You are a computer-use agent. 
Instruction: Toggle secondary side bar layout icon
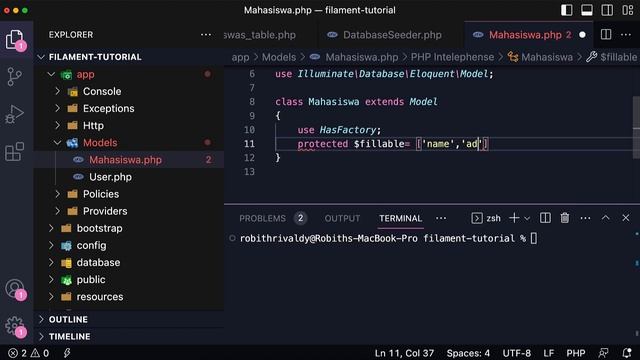607,10
